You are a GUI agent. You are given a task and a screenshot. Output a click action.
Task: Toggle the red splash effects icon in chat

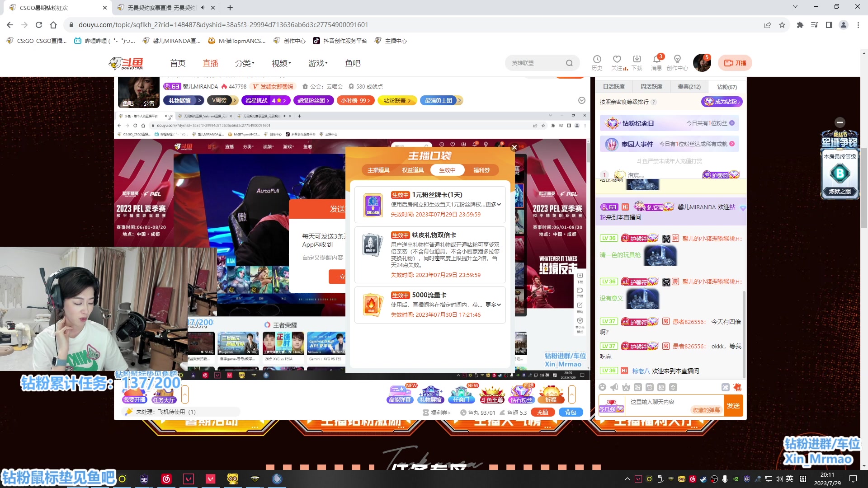pos(737,387)
